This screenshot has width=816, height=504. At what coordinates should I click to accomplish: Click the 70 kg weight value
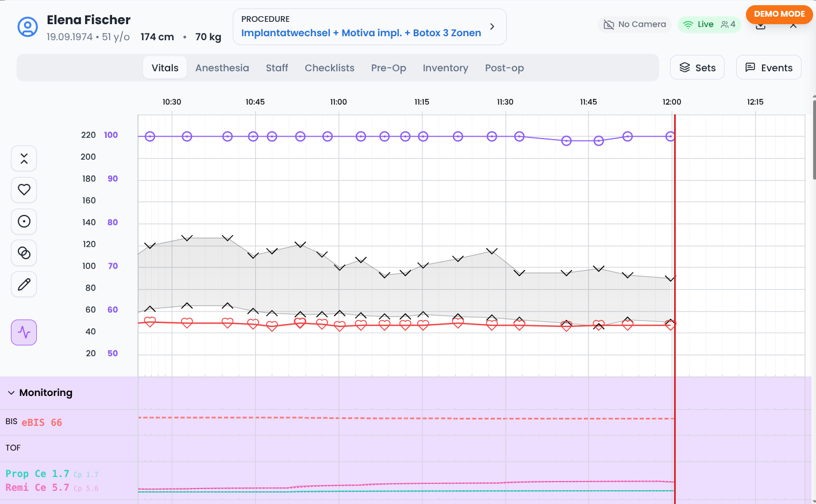[x=208, y=37]
